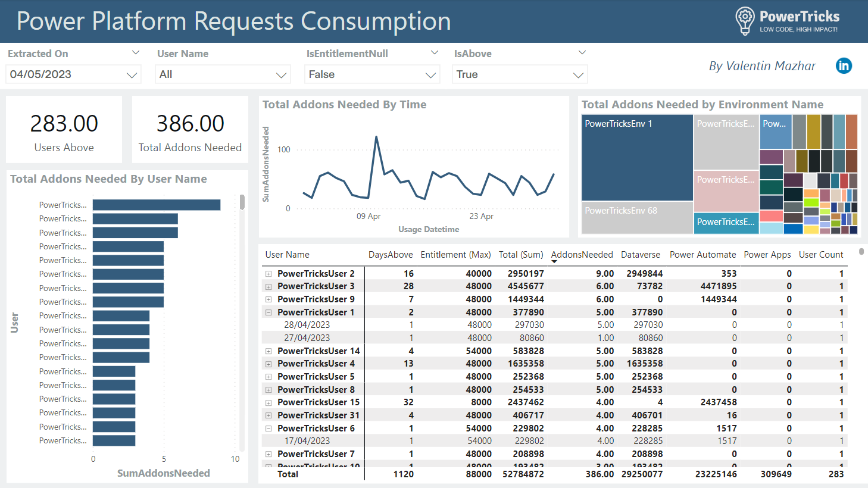
Task: Expand the PowerTricksUser 3 row
Action: [268, 286]
